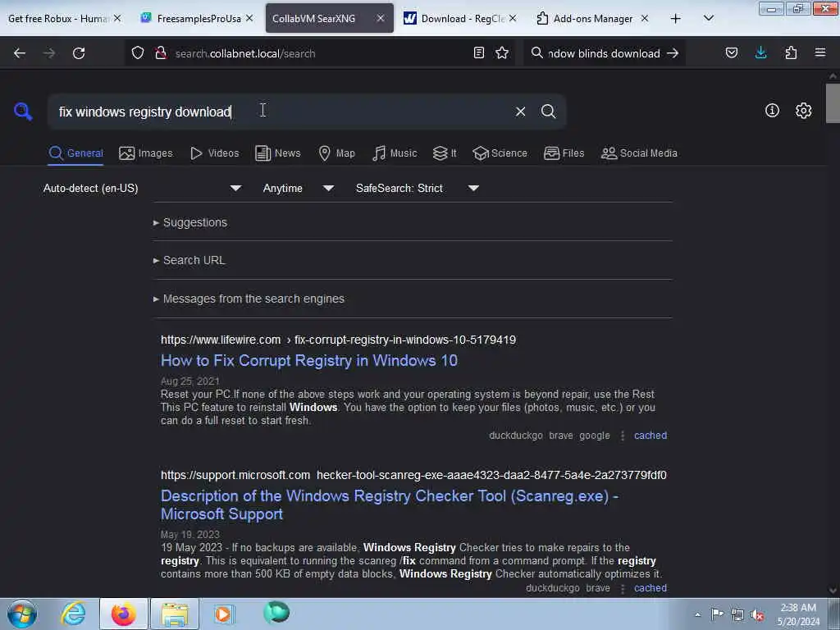840x630 pixels.
Task: Clear the search query with X
Action: pyautogui.click(x=520, y=112)
